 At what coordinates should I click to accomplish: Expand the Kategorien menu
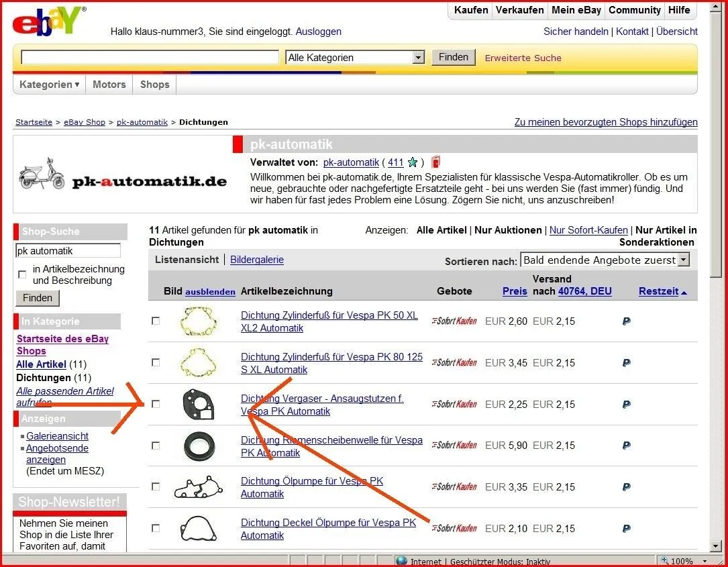pyautogui.click(x=49, y=85)
